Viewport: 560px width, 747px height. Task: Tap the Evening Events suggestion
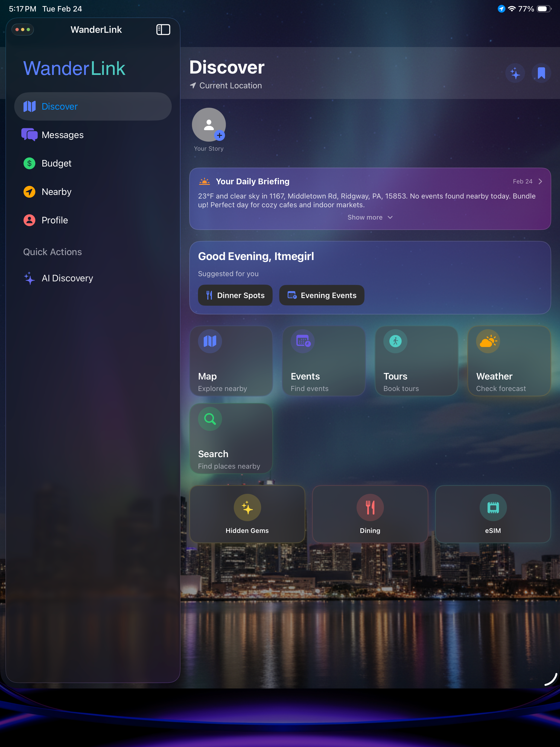pyautogui.click(x=322, y=295)
